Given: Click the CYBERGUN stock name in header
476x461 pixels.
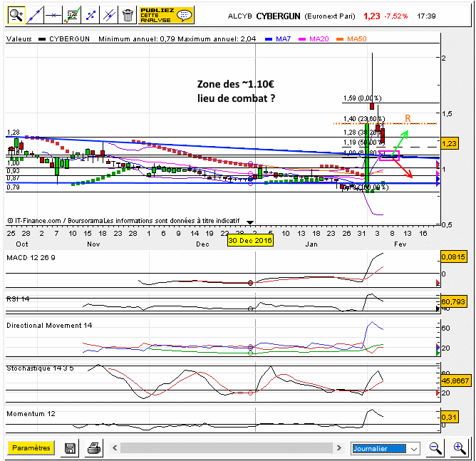Looking at the screenshot, I should coord(278,16).
